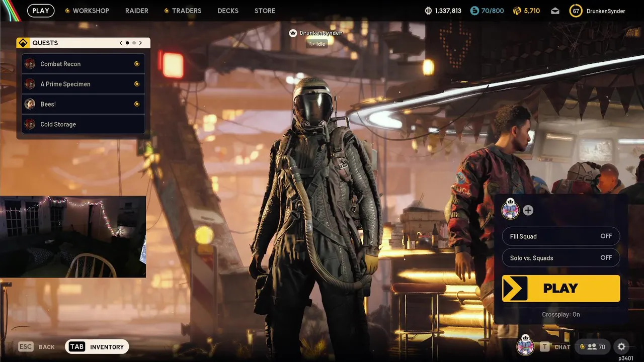Click the Idle status label
644x362 pixels.
[316, 44]
